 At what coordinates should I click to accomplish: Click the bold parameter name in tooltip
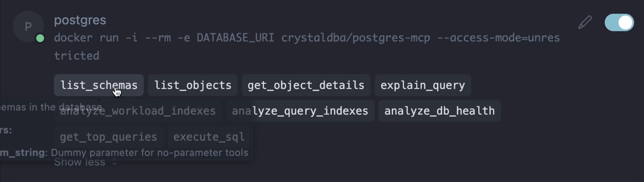pyautogui.click(x=22, y=153)
